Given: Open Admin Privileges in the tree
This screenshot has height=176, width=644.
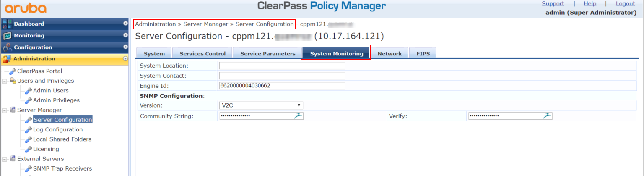Looking at the screenshot, I should [x=56, y=100].
